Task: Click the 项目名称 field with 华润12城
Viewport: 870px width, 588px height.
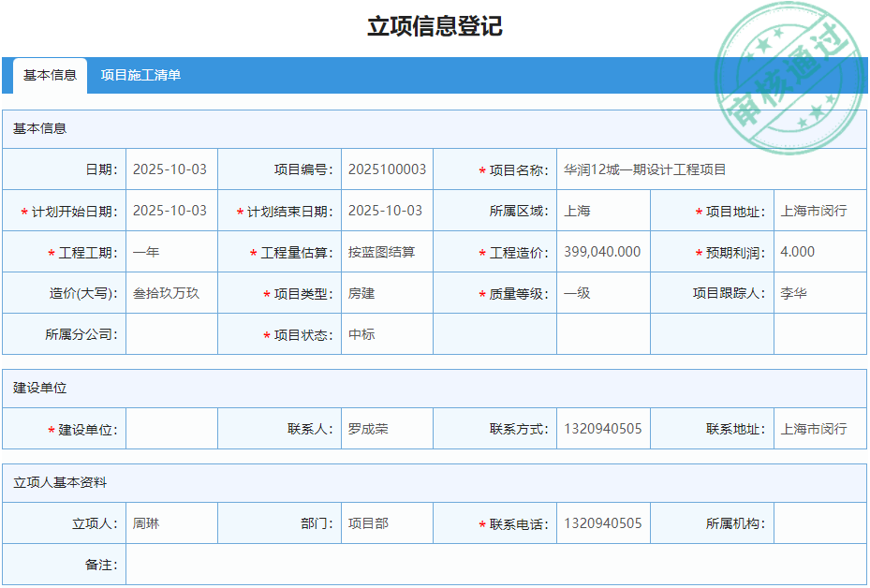Action: [x=711, y=169]
